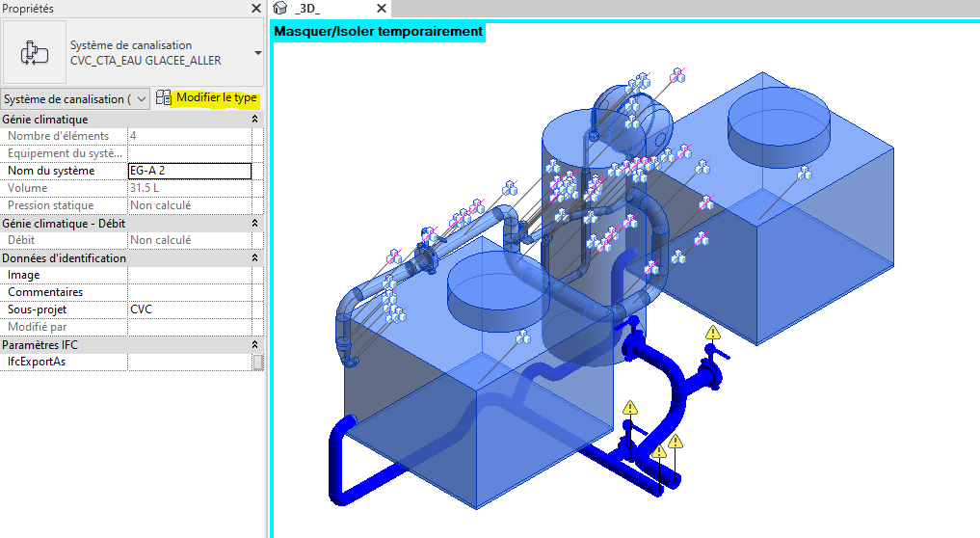Image resolution: width=980 pixels, height=538 pixels.
Task: Close the Propriétés panel
Action: click(255, 9)
